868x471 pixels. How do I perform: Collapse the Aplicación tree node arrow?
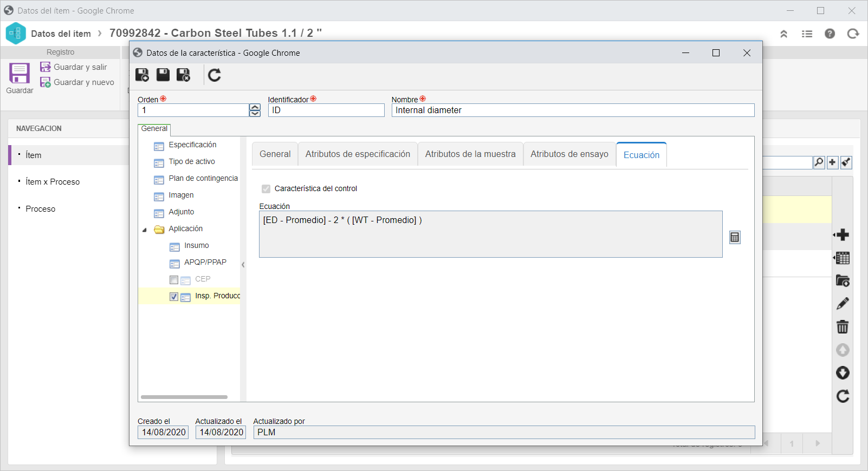click(145, 230)
